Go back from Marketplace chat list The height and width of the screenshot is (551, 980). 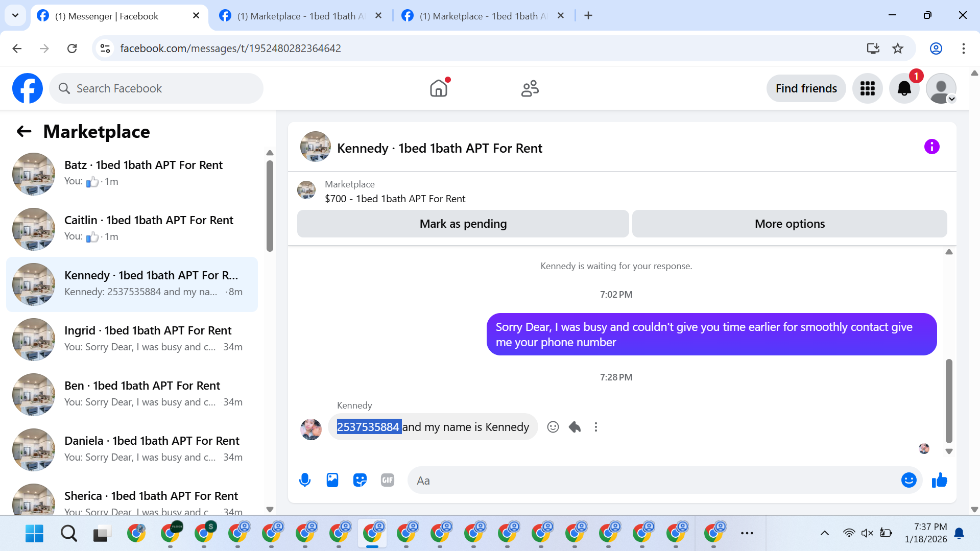[x=24, y=132]
